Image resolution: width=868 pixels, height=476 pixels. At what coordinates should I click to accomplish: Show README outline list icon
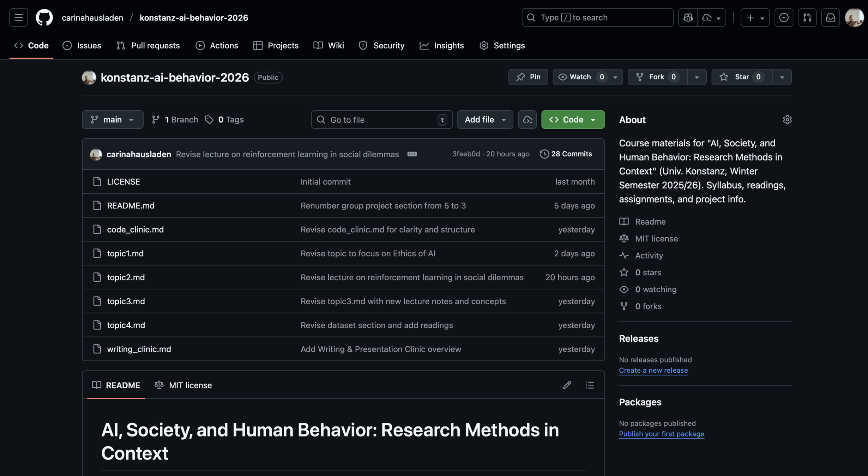pos(590,385)
